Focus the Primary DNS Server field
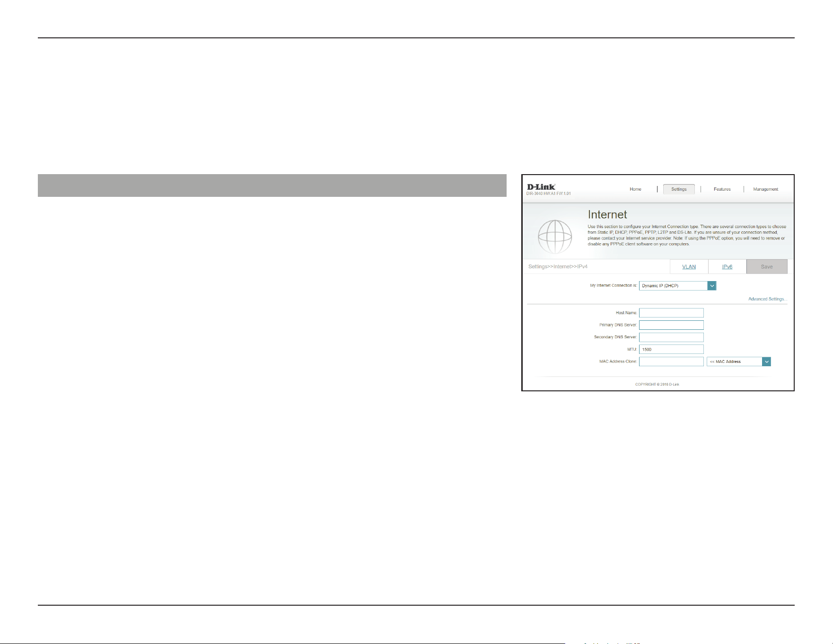This screenshot has width=833, height=644. click(671, 325)
